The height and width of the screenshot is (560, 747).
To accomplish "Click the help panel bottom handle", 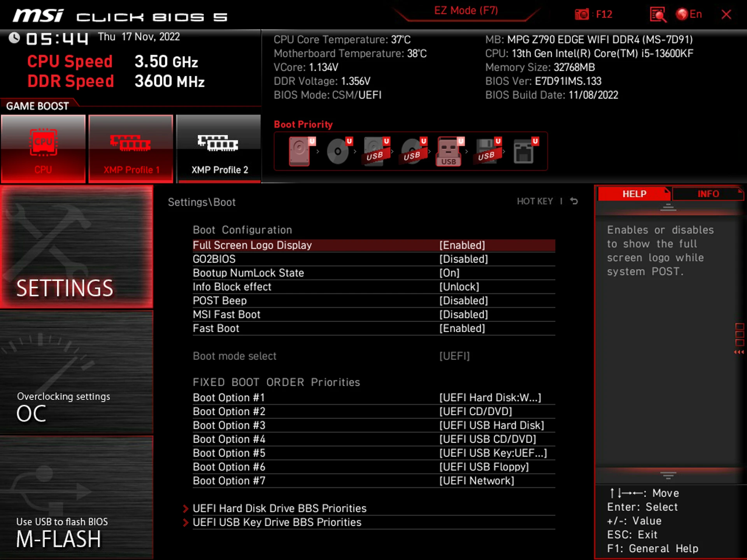I will click(668, 475).
